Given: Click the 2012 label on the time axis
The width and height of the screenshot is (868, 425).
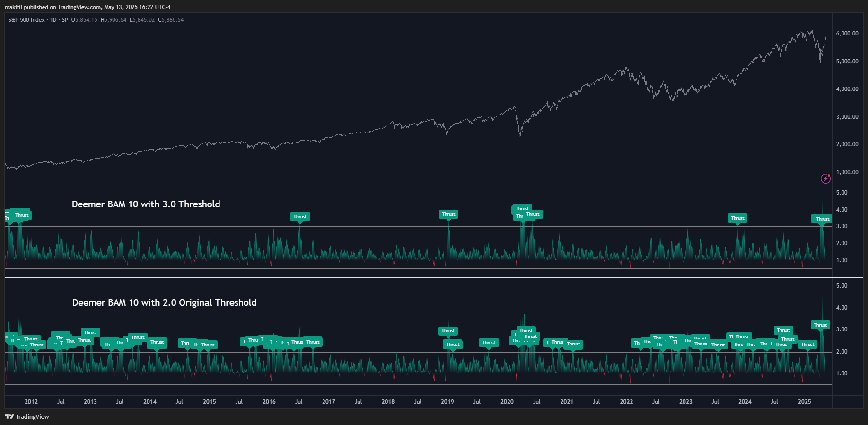Looking at the screenshot, I should [x=31, y=402].
